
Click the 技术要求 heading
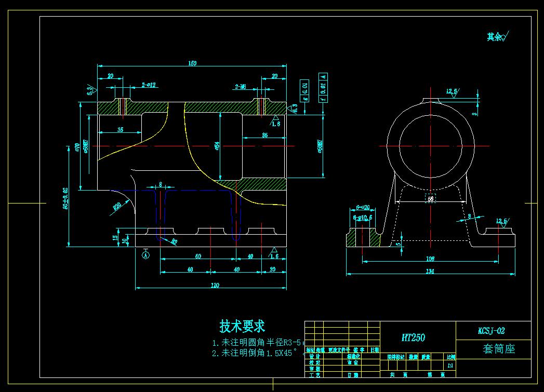coord(242,326)
